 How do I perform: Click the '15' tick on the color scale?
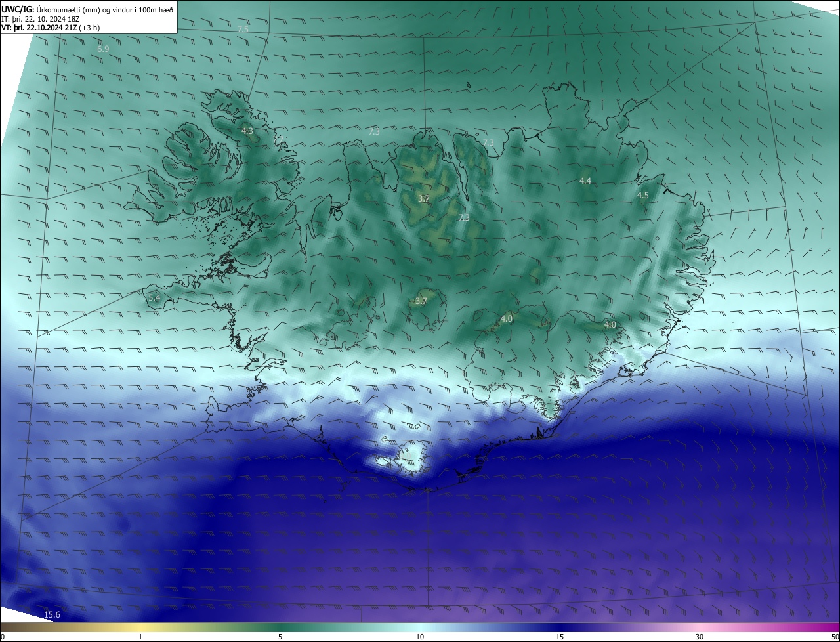pos(560,637)
